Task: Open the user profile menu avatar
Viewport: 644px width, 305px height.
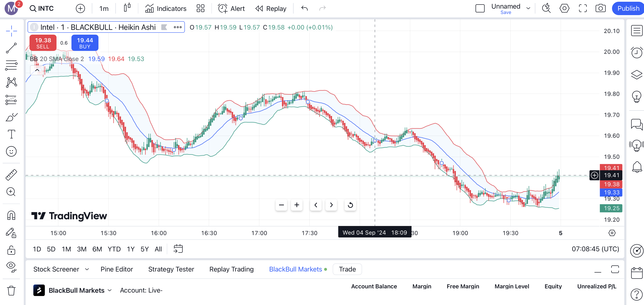Action: coord(11,8)
